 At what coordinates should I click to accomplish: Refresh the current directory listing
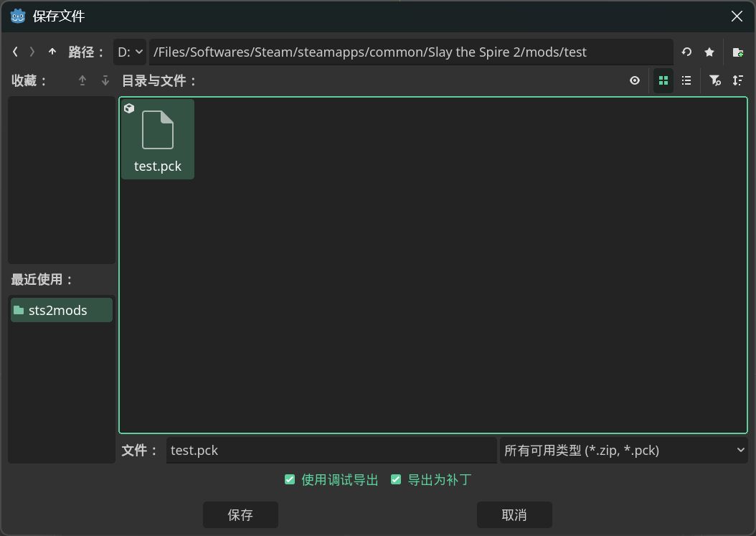[686, 52]
